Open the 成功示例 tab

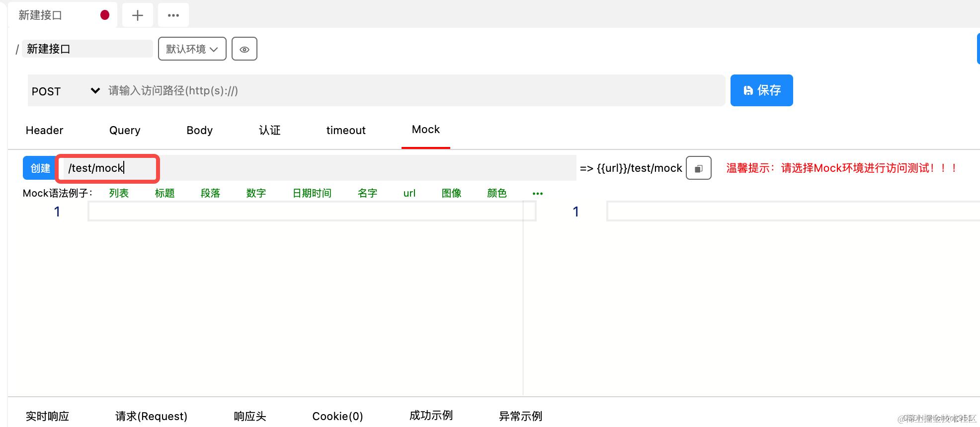click(431, 416)
